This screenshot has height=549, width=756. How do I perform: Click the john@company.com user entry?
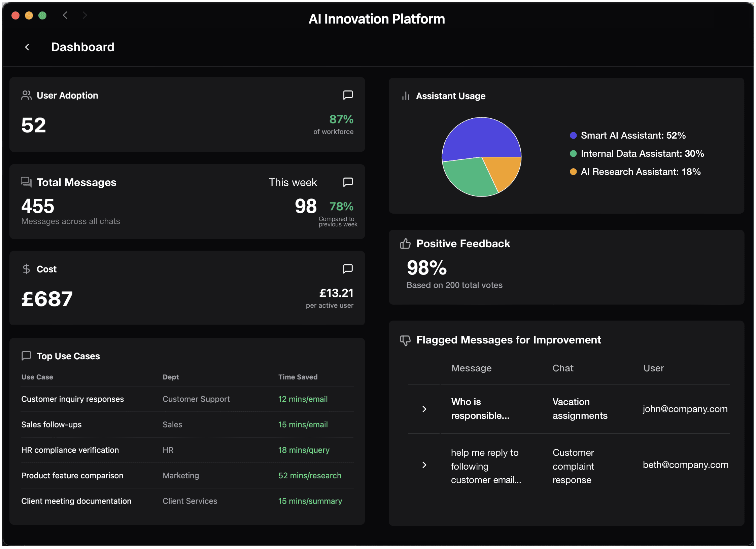coord(685,409)
